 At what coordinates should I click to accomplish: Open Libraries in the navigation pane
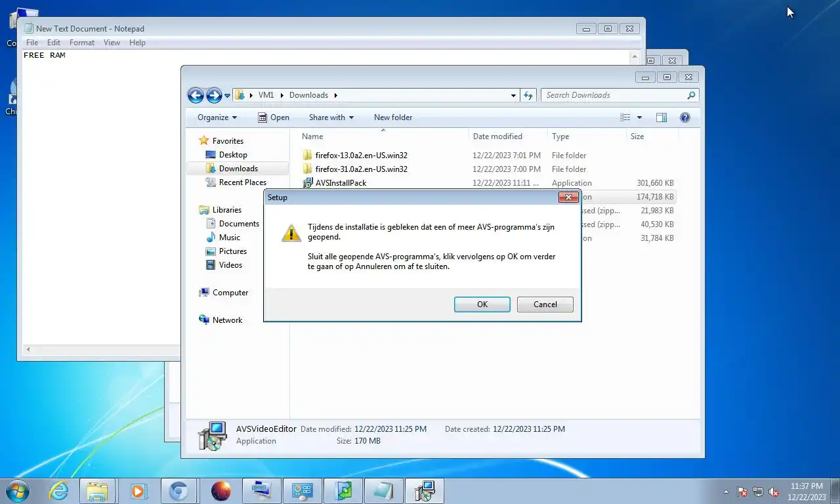coord(227,210)
